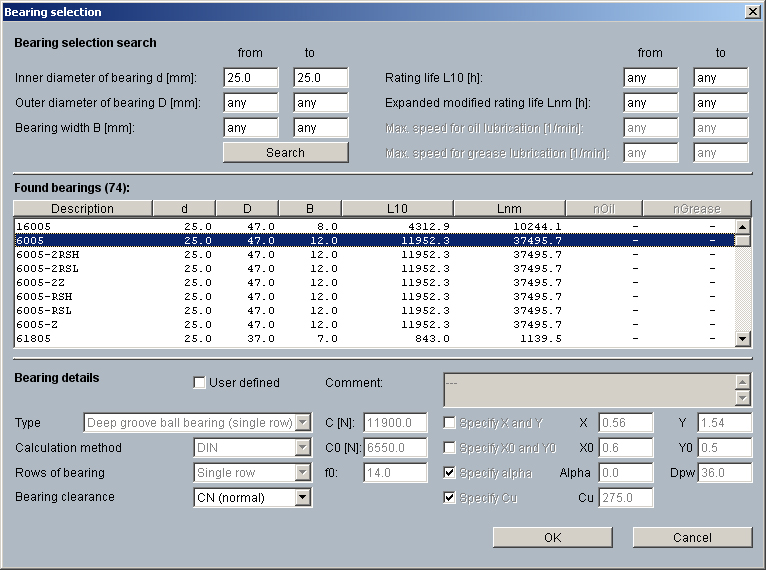The width and height of the screenshot is (766, 570).
Task: Confirm selection with OK button
Action: (x=552, y=538)
